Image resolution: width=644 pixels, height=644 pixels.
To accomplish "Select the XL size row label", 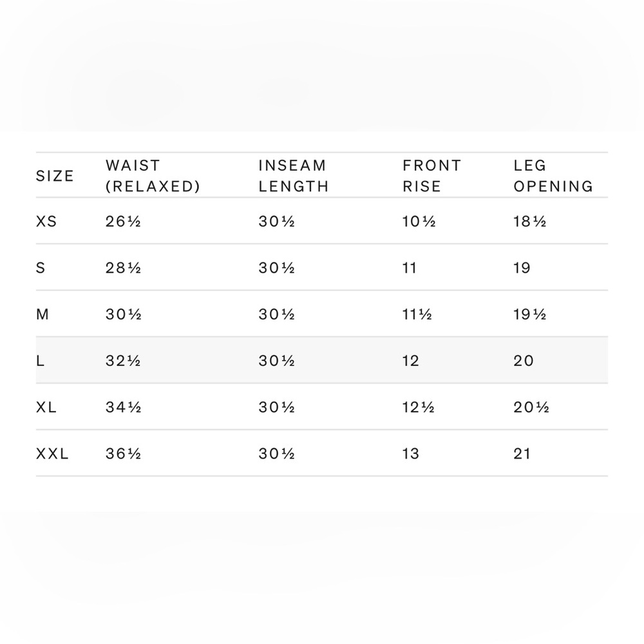I will (x=46, y=407).
